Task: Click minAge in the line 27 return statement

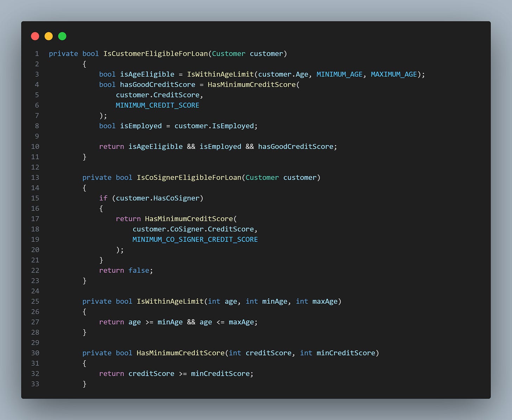Action: 170,322
